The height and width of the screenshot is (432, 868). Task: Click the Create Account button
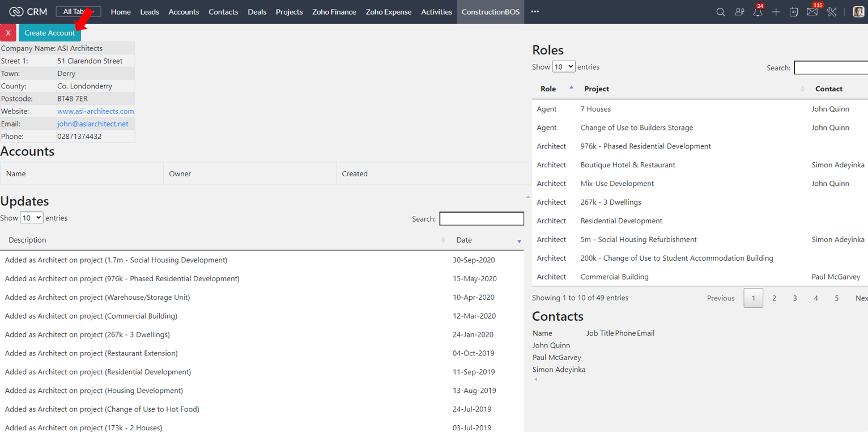(50, 33)
